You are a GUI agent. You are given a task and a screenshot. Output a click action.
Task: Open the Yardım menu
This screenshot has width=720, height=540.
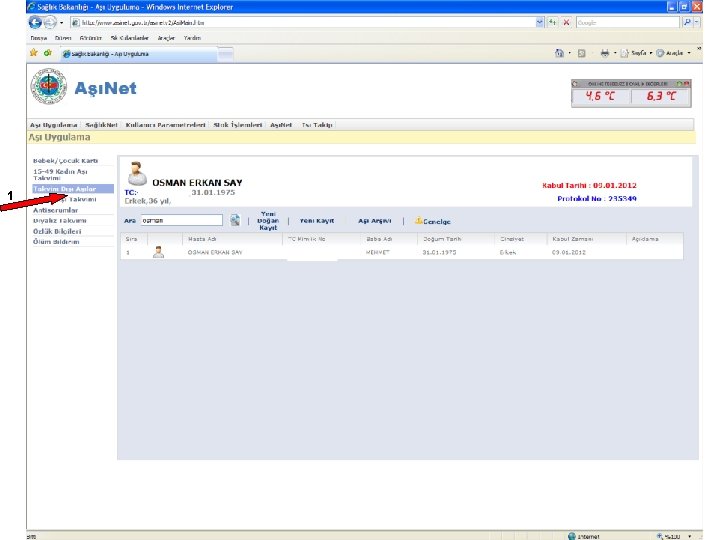point(192,38)
